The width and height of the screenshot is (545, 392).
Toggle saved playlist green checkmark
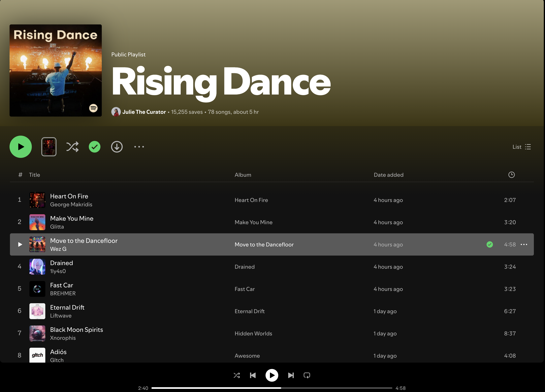coord(94,147)
